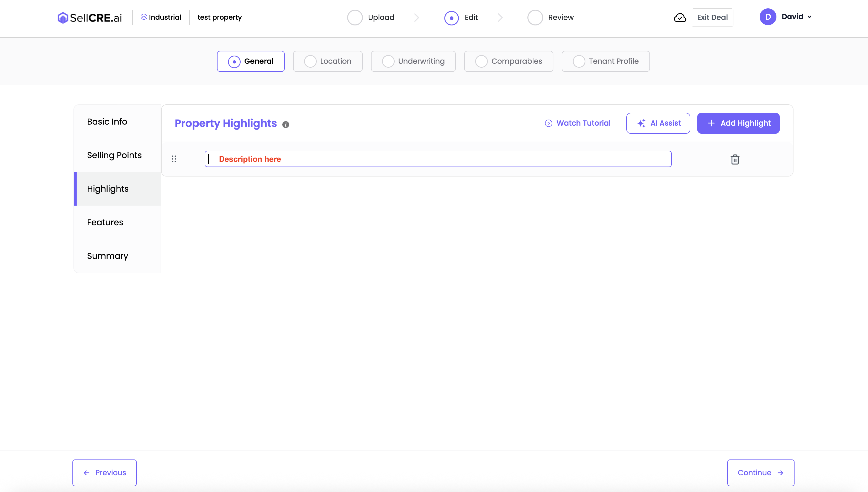Click chevron between Edit and Review
The height and width of the screenshot is (492, 868).
click(x=500, y=18)
